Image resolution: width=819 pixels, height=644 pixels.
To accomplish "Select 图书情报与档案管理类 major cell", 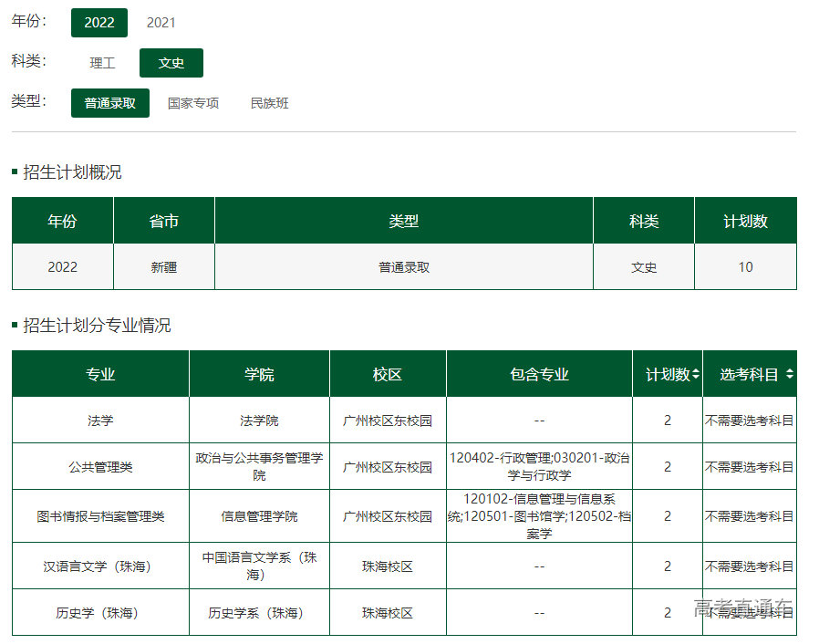I will pyautogui.click(x=100, y=516).
